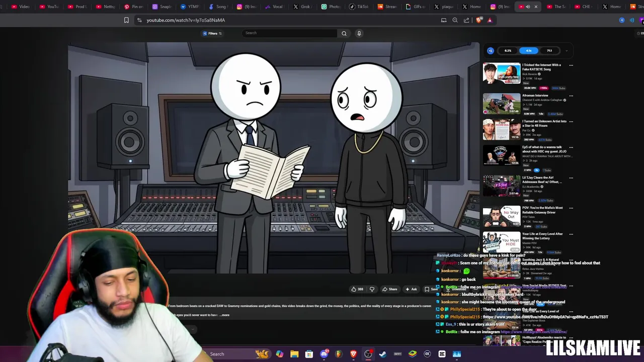The image size is (644, 362).
Task: Bookmark this page in the address bar
Action: tap(126, 20)
